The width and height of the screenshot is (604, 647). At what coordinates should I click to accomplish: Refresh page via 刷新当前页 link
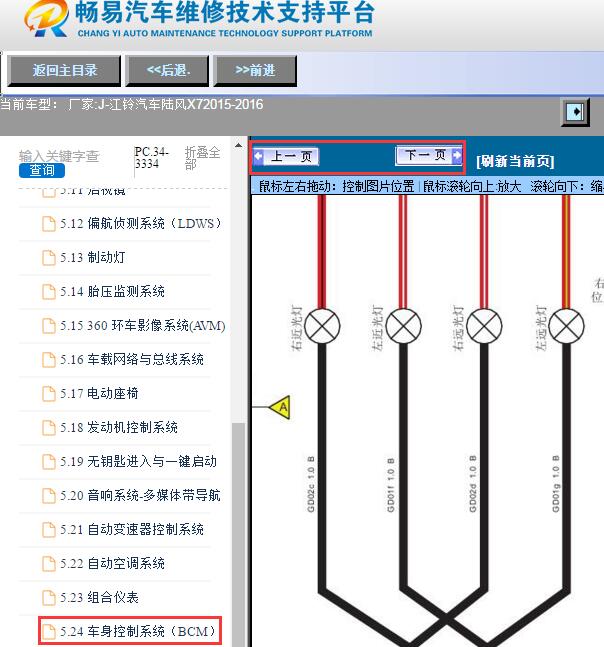pyautogui.click(x=515, y=161)
